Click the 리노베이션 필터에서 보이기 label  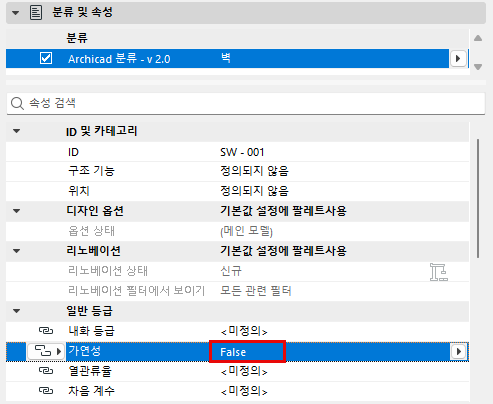click(x=136, y=291)
